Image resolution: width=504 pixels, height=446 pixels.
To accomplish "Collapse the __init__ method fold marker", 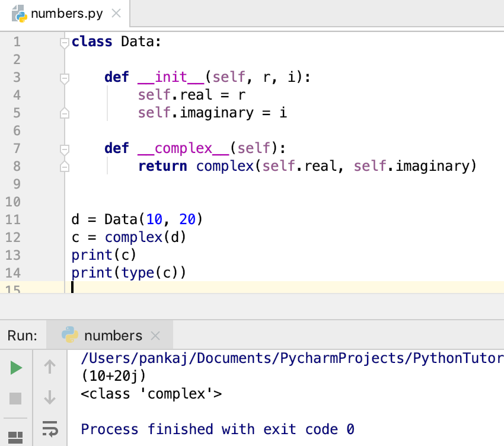I will coord(65,78).
